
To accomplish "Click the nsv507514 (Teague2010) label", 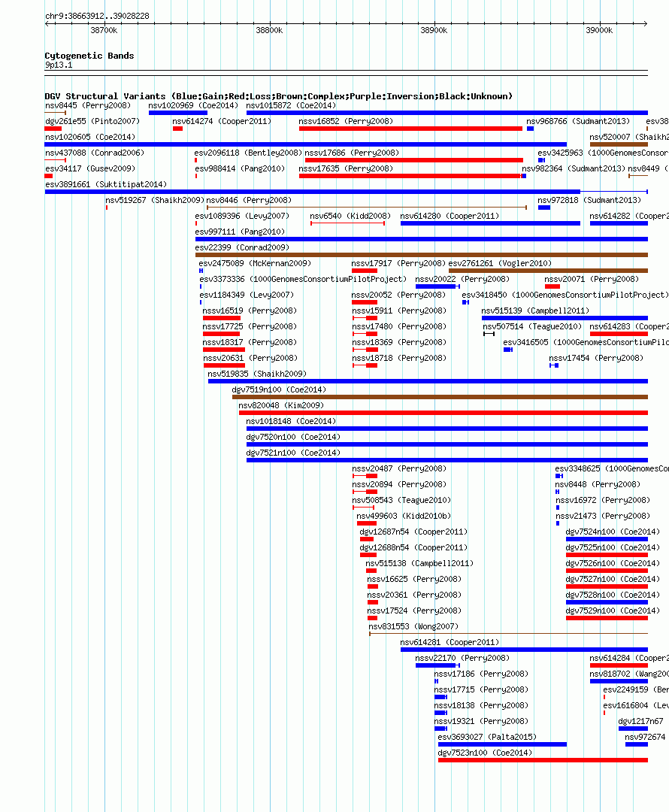I will pyautogui.click(x=532, y=327).
